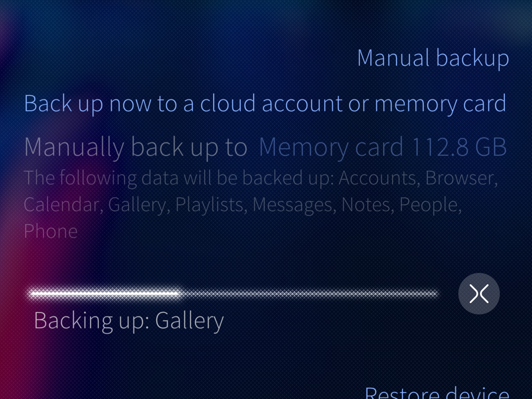Open the Memory card 112.8 GB destination selector
Viewport: 532px width, 399px height.
383,147
